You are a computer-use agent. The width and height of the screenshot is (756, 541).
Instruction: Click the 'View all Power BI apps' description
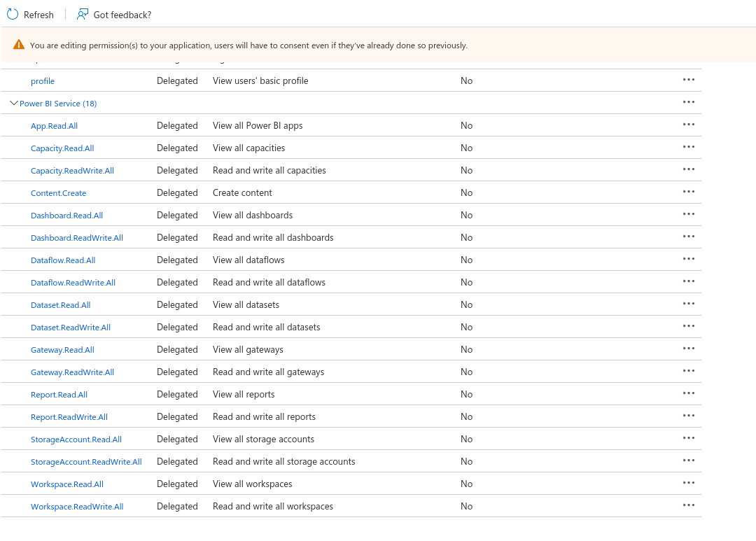[258, 126]
